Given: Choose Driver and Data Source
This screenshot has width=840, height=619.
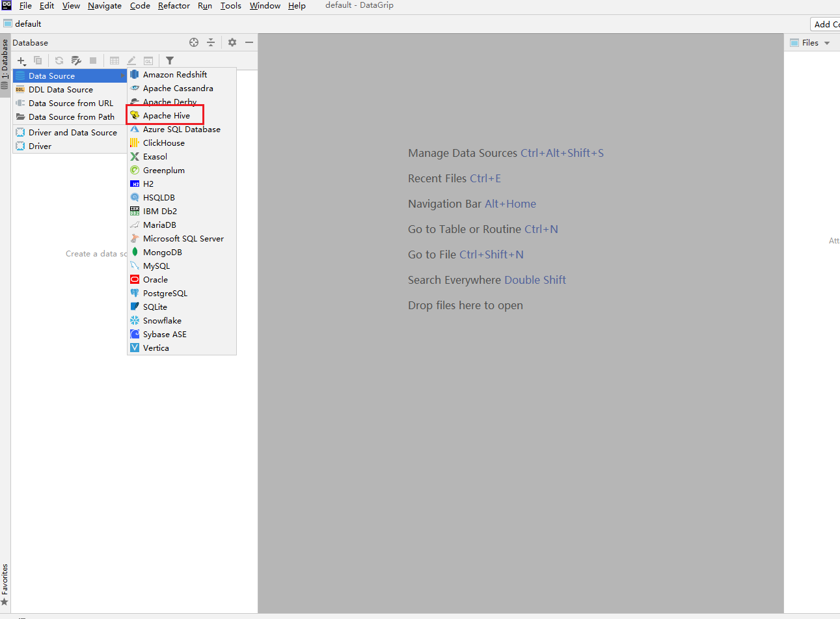Looking at the screenshot, I should (70, 132).
